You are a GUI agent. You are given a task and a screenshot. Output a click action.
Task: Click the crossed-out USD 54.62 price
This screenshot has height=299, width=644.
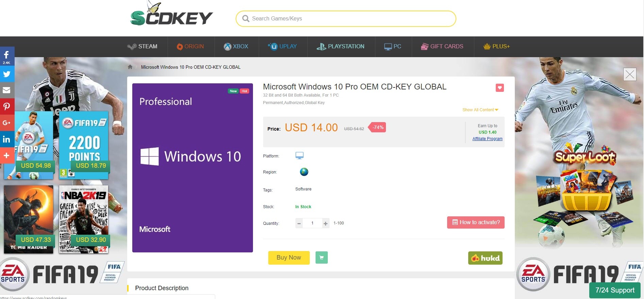(x=354, y=129)
